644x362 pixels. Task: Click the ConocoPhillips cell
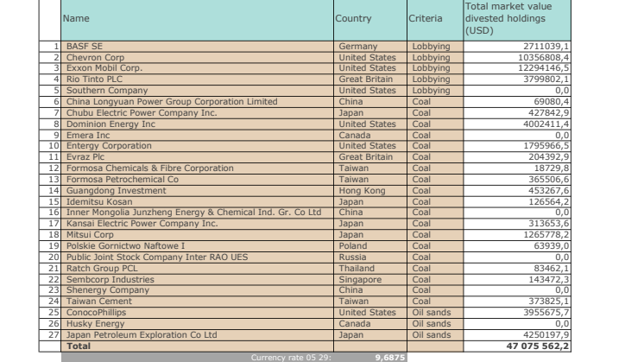(197, 313)
